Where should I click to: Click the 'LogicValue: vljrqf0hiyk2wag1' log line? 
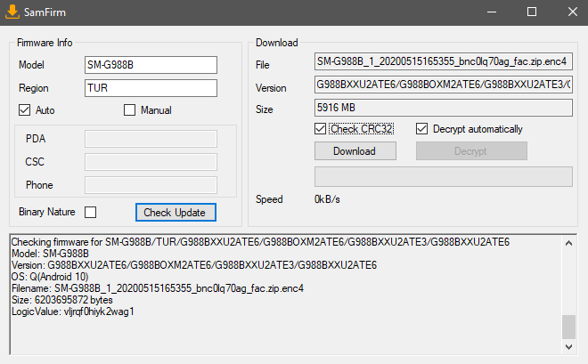(73, 311)
